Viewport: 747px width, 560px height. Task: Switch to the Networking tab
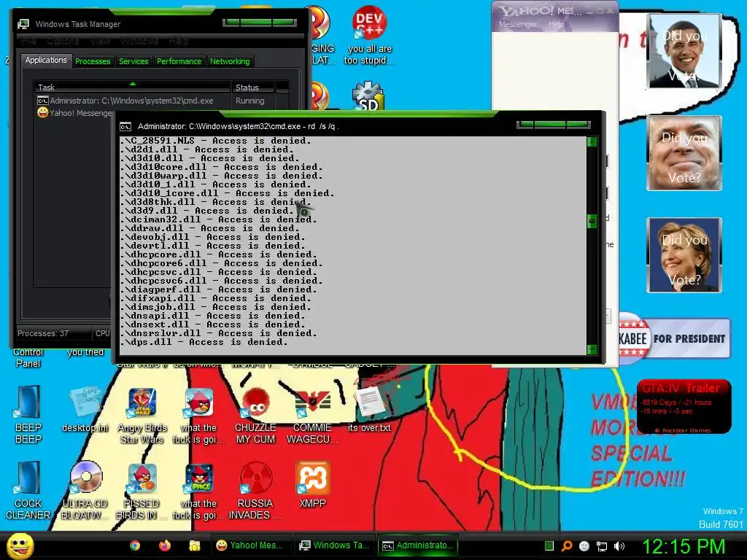coord(230,61)
